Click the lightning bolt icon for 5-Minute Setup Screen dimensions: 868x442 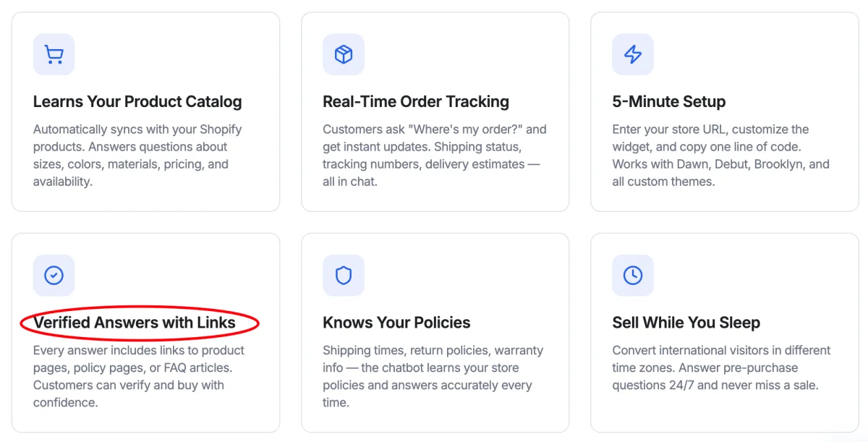point(633,54)
